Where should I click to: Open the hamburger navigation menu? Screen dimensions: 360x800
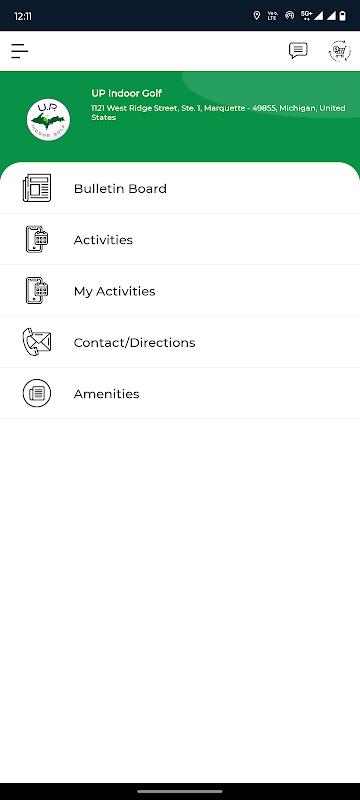point(19,51)
